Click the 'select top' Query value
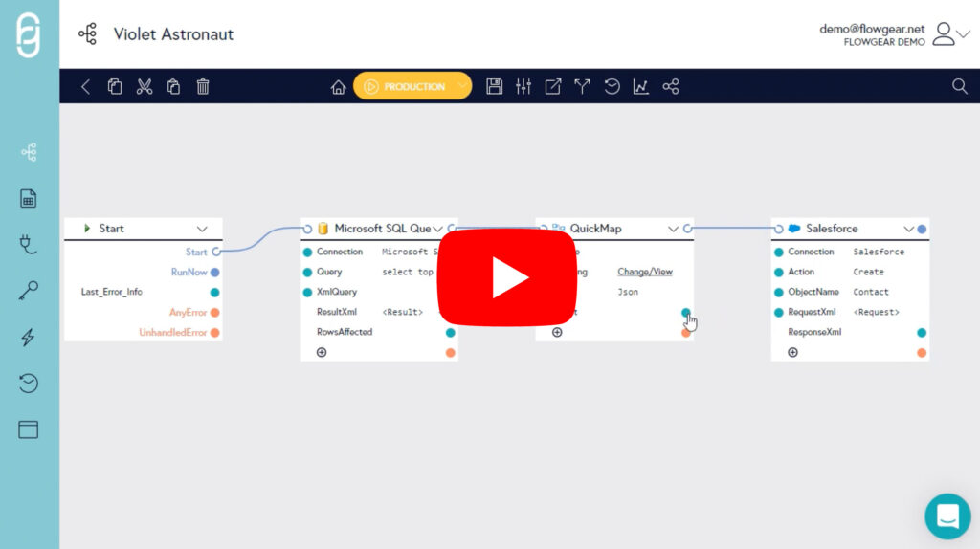Image resolution: width=980 pixels, height=549 pixels. coord(408,272)
